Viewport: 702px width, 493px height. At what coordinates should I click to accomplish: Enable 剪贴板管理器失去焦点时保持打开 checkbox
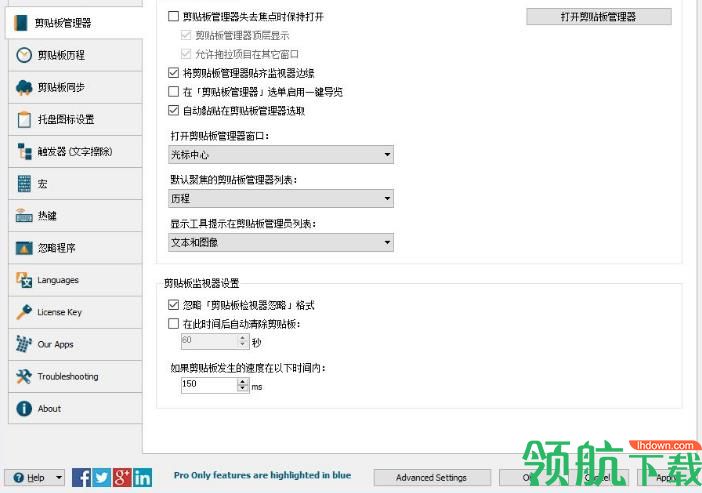[x=173, y=17]
